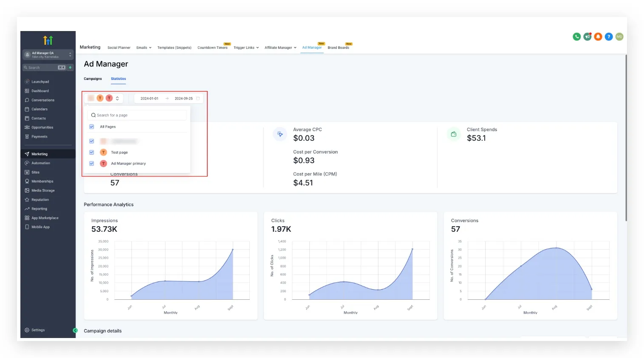Open the megaphone announcements icon

click(587, 37)
